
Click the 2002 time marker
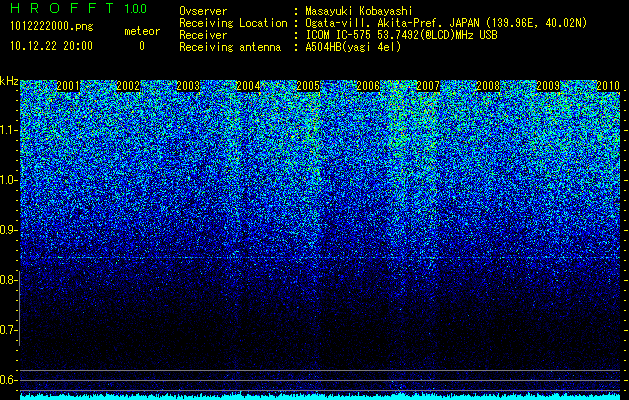tap(128, 86)
